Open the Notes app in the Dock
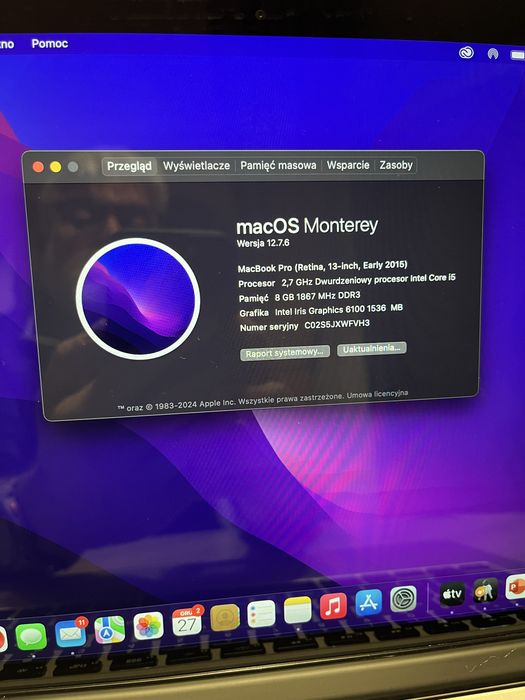This screenshot has height=700, width=525. pos(297,610)
